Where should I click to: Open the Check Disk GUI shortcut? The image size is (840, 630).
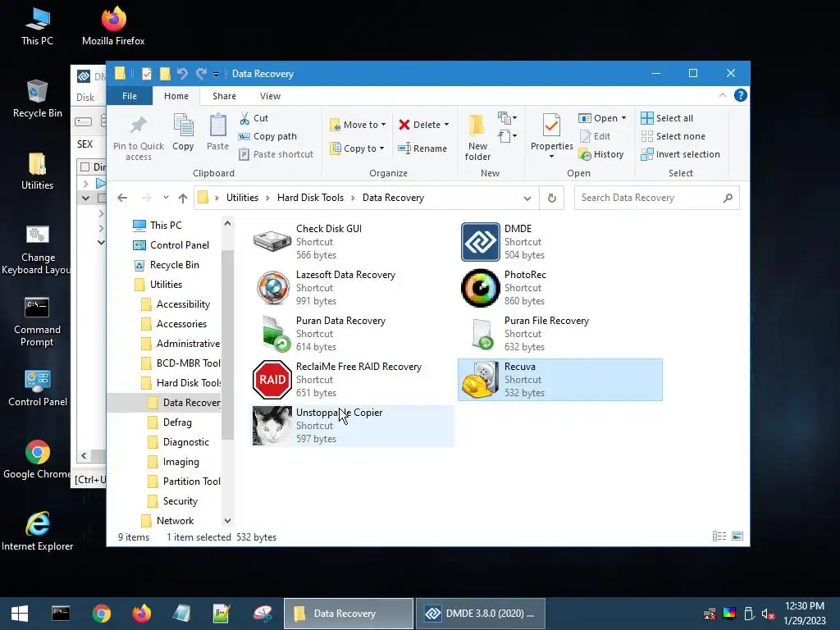(x=352, y=242)
